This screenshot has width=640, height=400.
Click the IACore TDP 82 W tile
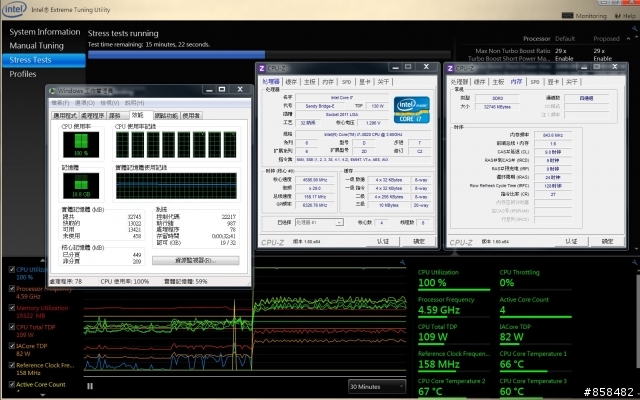click(536, 334)
